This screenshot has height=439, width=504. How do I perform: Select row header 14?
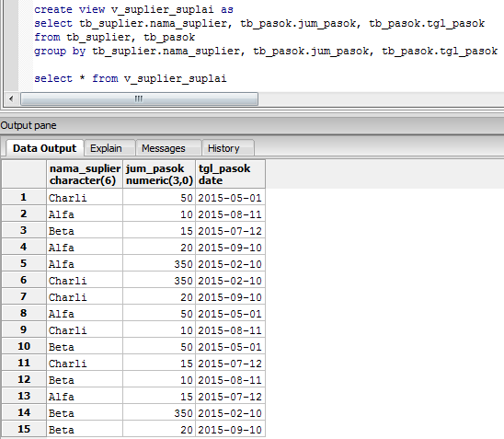click(x=24, y=412)
